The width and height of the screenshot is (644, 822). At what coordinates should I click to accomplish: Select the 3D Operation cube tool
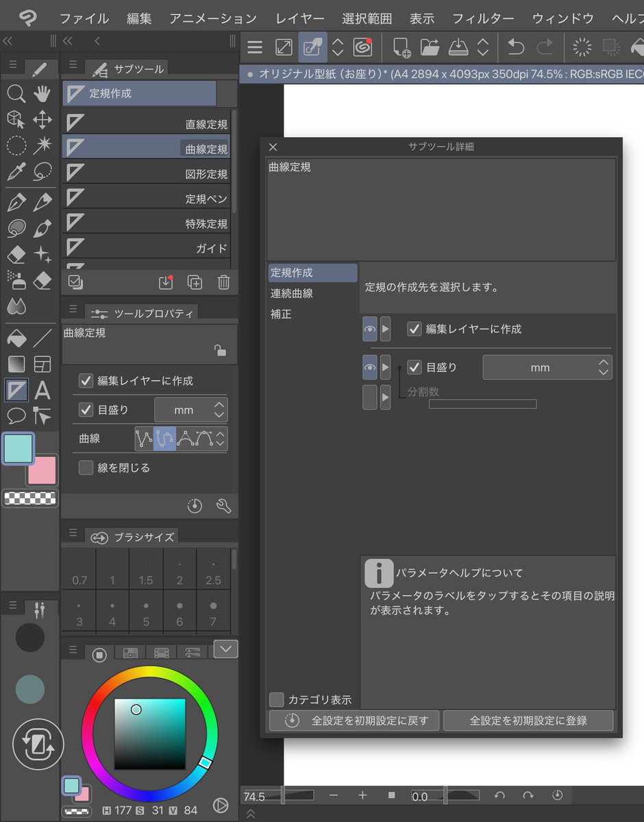point(16,120)
